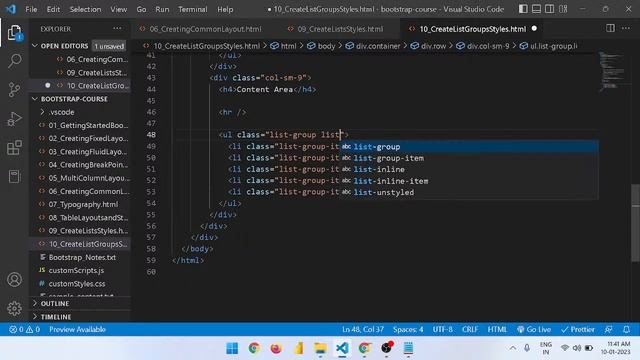Toggle secondary side bar layout icon

549,9
